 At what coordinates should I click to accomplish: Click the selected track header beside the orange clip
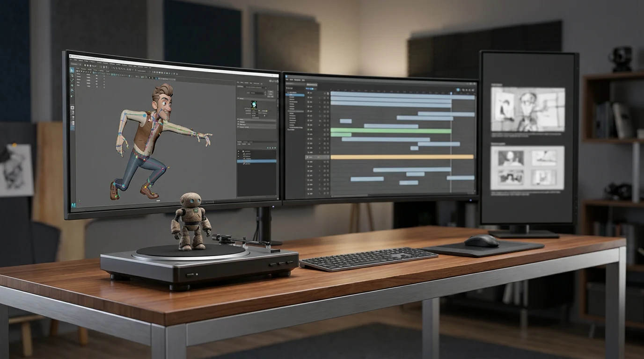tap(318, 157)
